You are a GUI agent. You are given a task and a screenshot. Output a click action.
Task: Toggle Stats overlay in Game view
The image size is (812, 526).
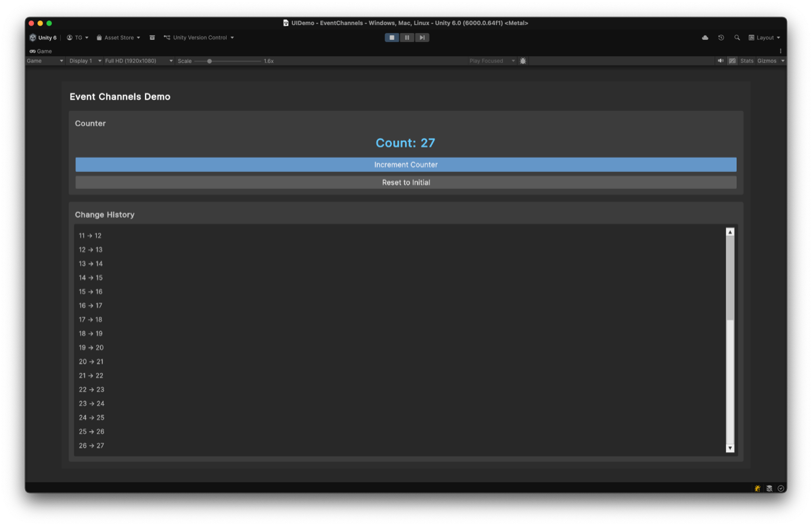(x=746, y=61)
